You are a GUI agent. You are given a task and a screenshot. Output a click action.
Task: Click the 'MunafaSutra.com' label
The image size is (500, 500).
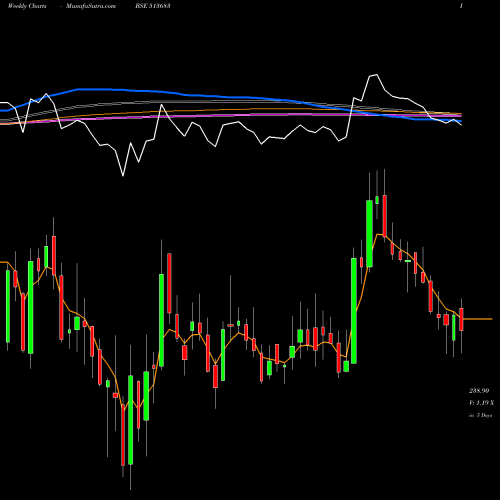(91, 6)
